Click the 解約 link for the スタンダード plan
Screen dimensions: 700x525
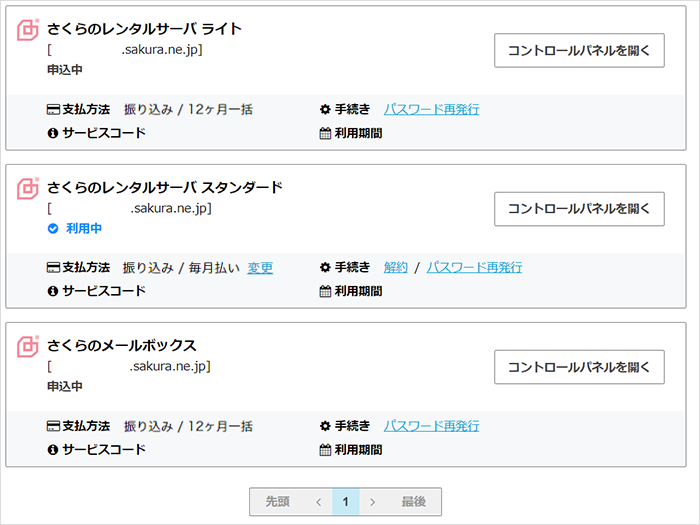(x=396, y=268)
